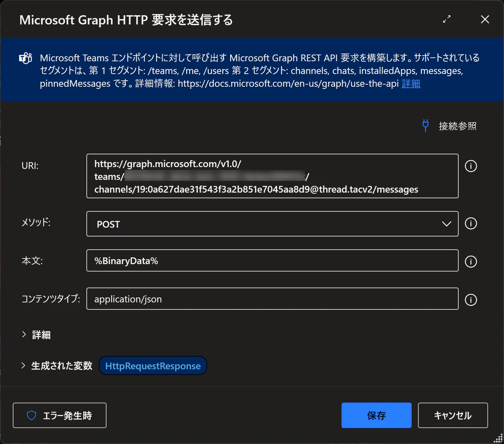Click the plug icon for connection reference
Screen dimensions: 504x444
(x=425, y=126)
